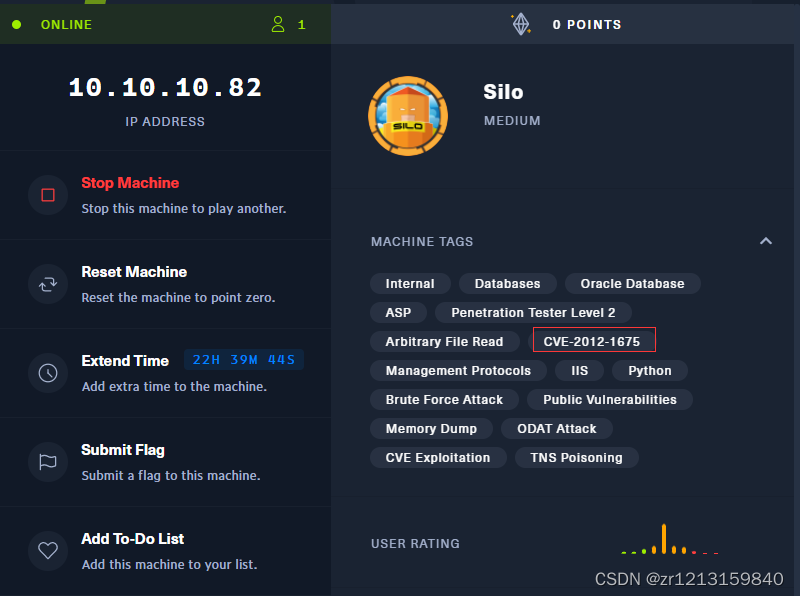
Task: Select the Arbitrary File Read tag
Action: (x=444, y=341)
